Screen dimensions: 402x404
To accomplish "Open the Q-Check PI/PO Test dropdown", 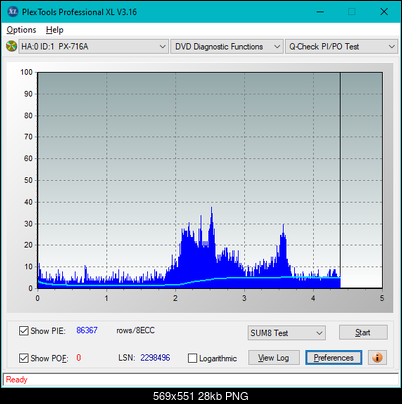I will [x=341, y=47].
